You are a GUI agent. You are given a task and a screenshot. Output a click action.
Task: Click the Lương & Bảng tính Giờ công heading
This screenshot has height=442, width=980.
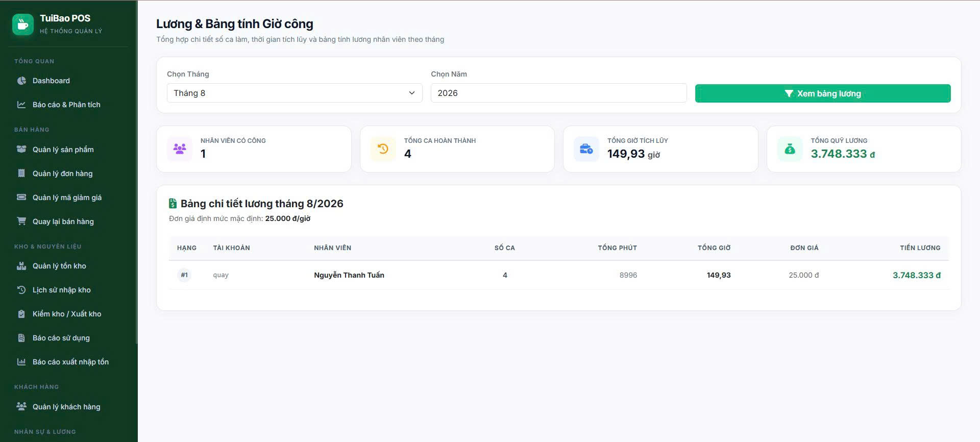pos(235,24)
